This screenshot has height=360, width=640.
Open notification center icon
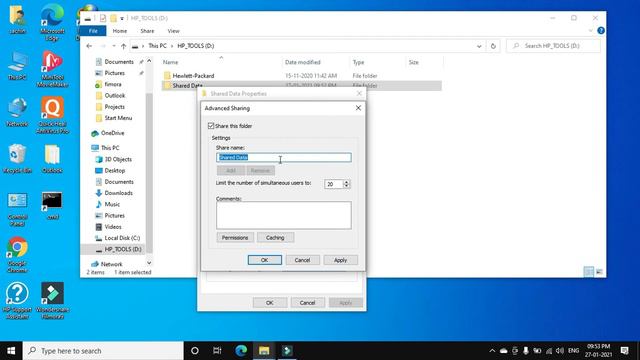point(624,351)
